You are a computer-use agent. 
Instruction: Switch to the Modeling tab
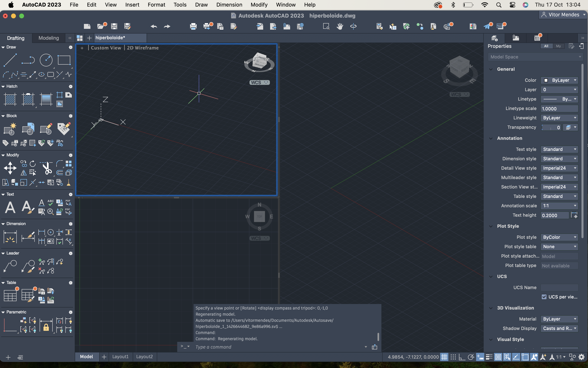coord(49,38)
